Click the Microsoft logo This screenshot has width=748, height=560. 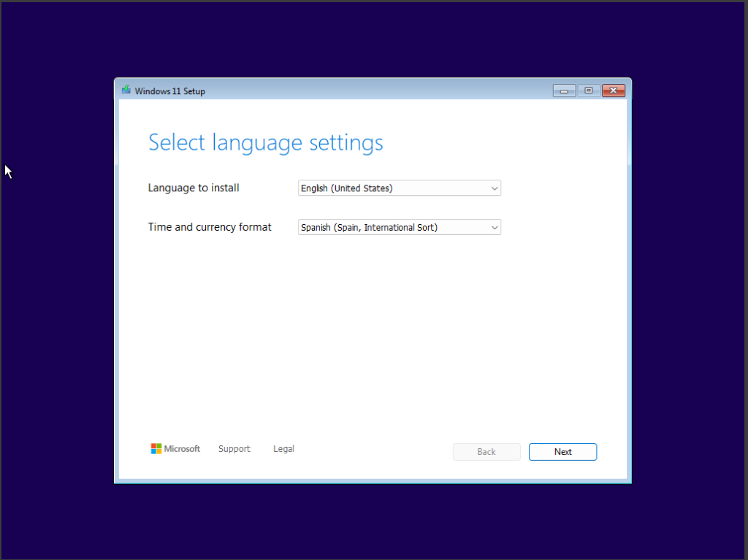click(x=175, y=449)
